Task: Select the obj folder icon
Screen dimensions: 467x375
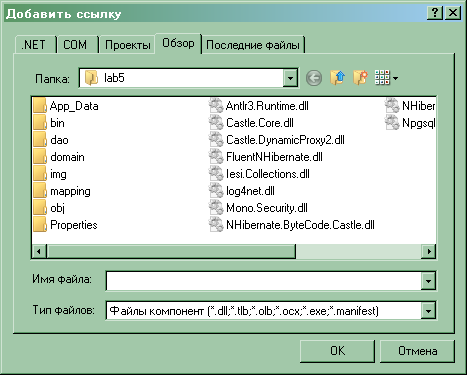Action: (x=40, y=208)
